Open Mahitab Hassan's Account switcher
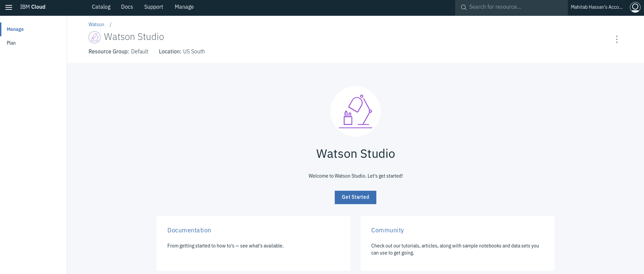 pyautogui.click(x=597, y=7)
